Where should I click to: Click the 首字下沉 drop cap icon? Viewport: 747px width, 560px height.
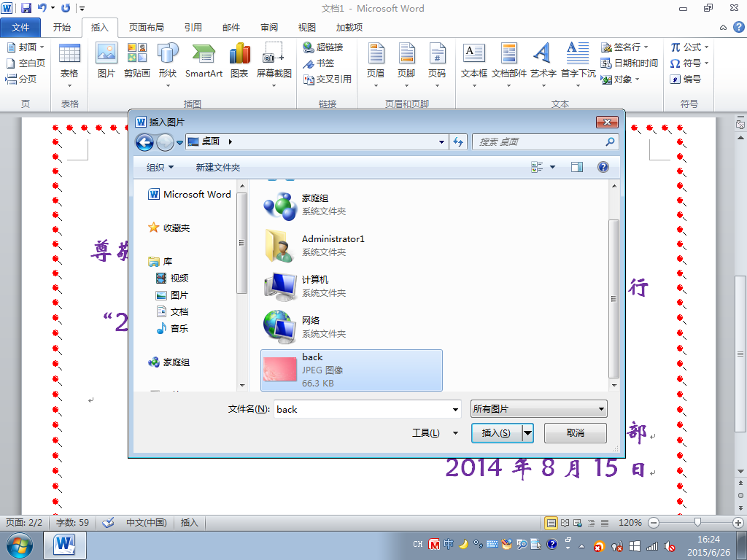(578, 64)
